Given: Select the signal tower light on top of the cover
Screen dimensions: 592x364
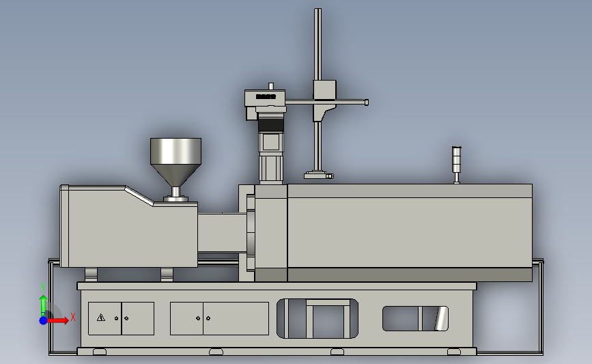Looking at the screenshot, I should pos(456,165).
